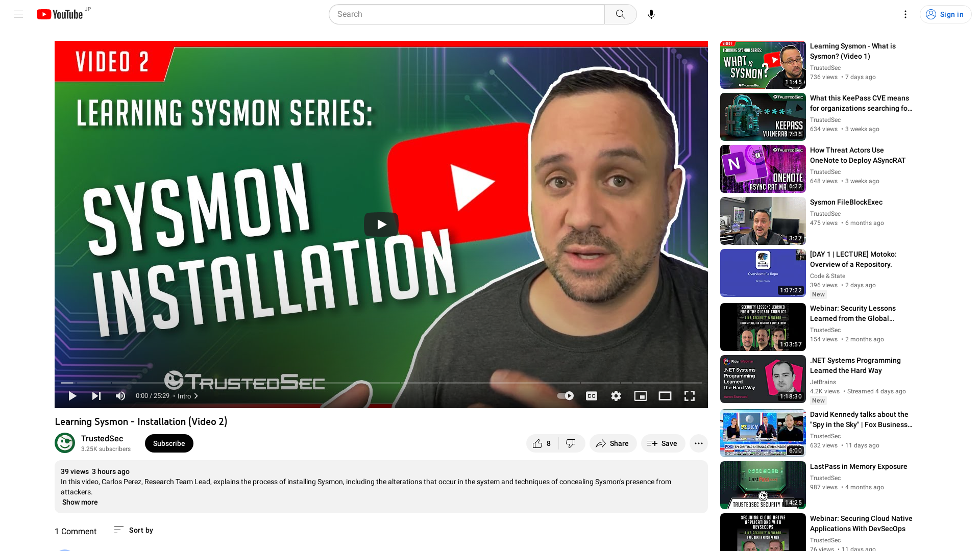Viewport: 980px width, 551px height.
Task: Enable theater mode for video
Action: [x=665, y=395]
